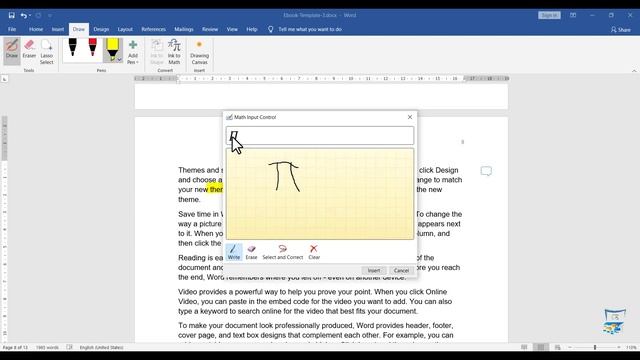The width and height of the screenshot is (640, 360).
Task: Customize Quick Access Toolbar dropdown
Action: point(50,16)
